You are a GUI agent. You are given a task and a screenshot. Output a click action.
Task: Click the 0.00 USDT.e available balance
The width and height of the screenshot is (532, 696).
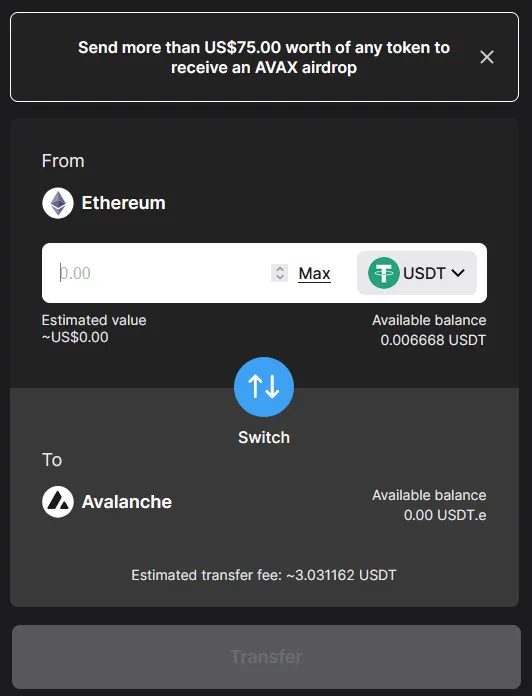point(445,515)
